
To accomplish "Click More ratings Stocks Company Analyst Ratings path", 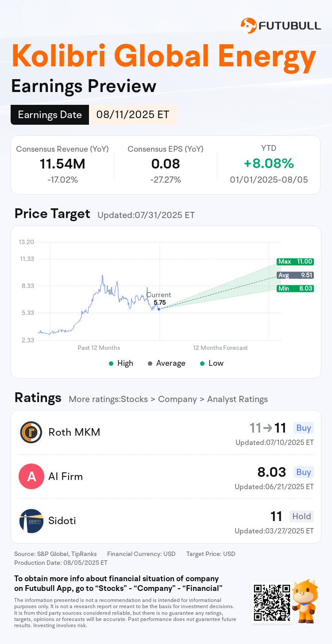I will (168, 399).
